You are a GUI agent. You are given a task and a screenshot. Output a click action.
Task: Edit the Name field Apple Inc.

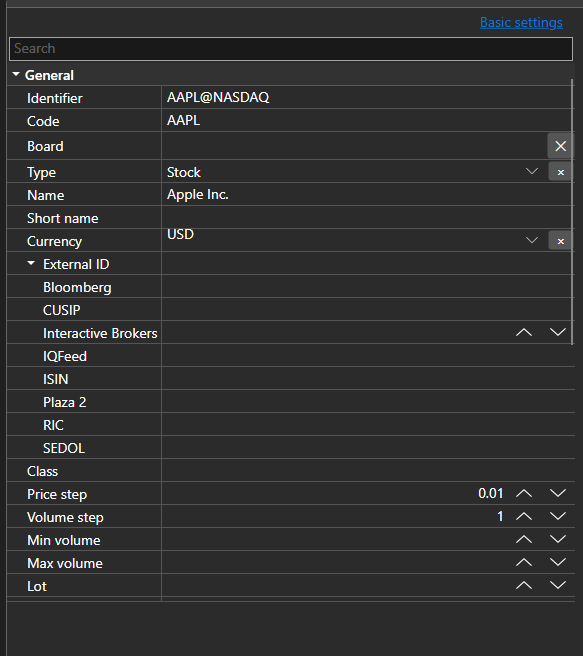[366, 195]
